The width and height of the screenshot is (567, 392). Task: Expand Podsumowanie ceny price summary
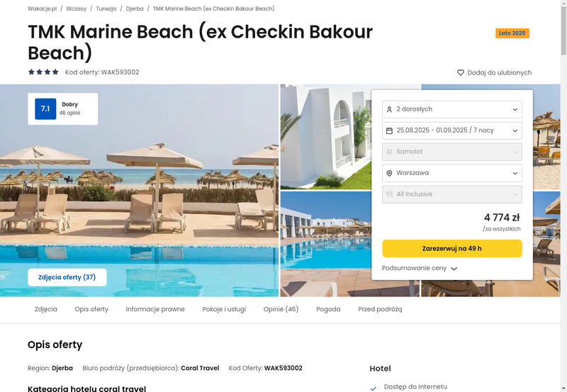(420, 269)
